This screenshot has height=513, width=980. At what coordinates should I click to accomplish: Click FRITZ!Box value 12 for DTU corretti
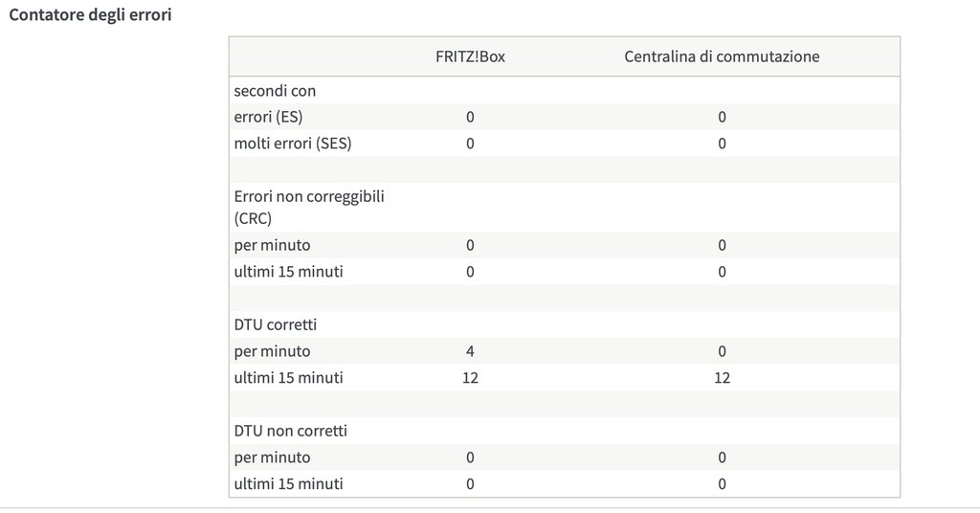click(470, 378)
